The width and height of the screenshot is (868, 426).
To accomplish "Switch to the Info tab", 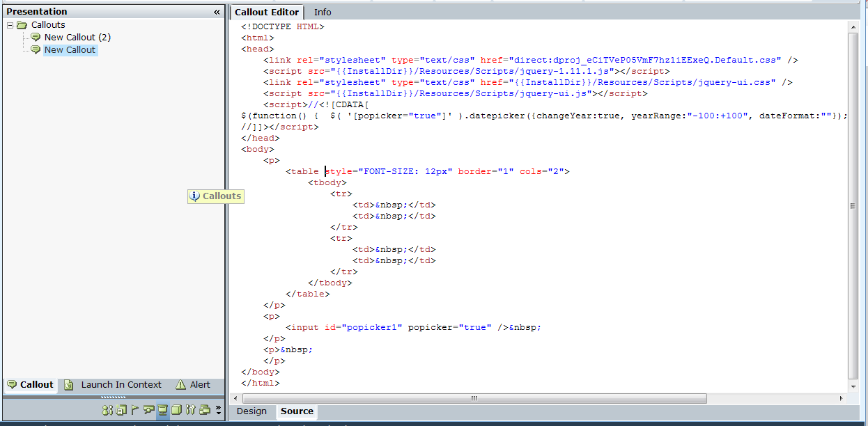I will point(323,12).
